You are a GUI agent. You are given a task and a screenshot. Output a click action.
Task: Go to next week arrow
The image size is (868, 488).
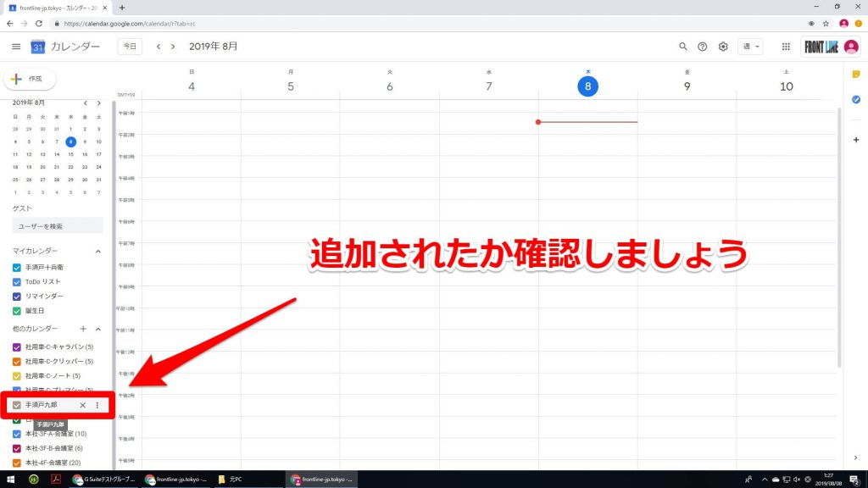tap(173, 47)
